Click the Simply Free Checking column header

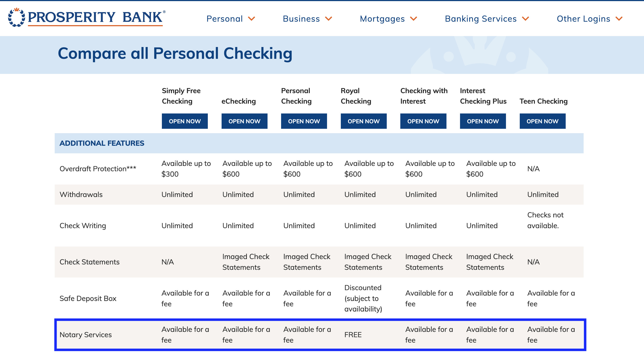click(x=181, y=96)
